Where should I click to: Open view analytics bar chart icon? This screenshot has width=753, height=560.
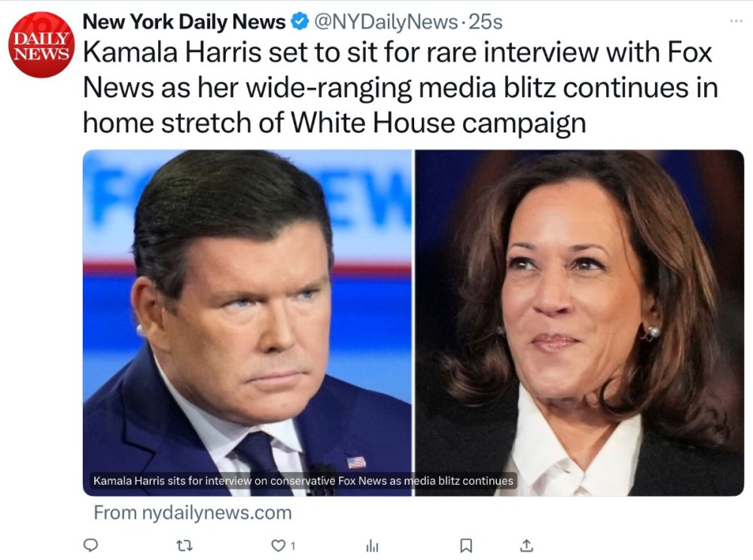coord(371,545)
